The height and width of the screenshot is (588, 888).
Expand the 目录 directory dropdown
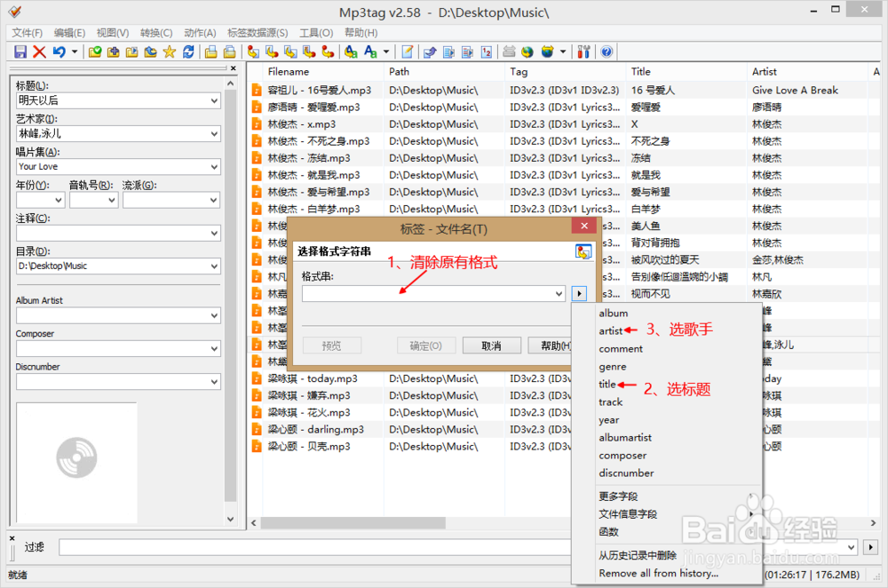(214, 266)
